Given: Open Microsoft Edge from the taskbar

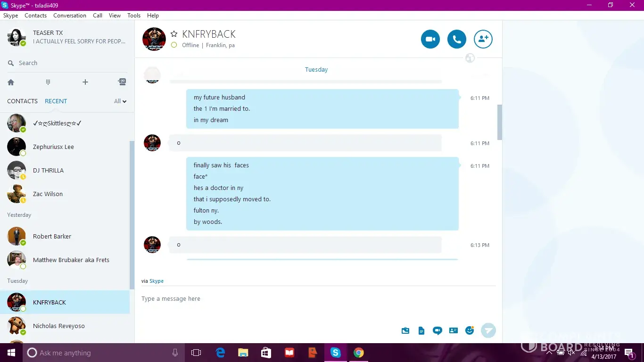Looking at the screenshot, I should click(220, 353).
